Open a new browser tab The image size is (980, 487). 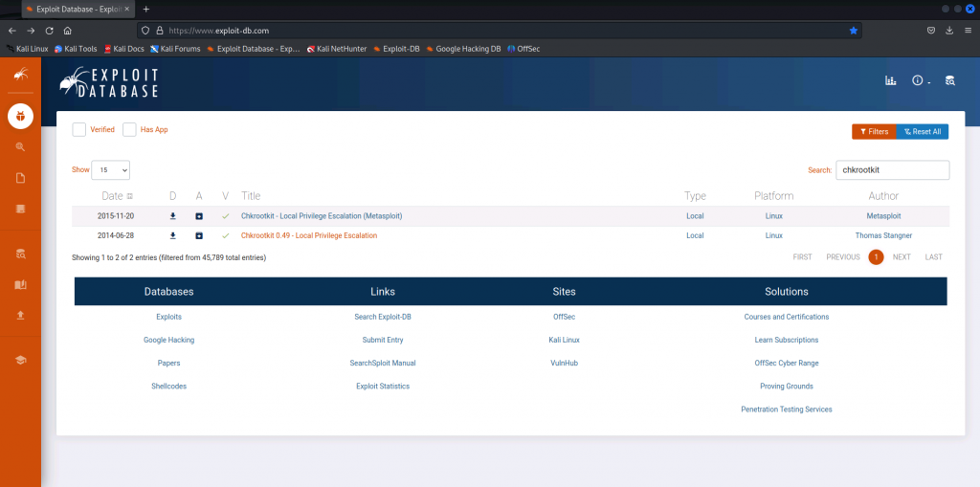click(x=146, y=10)
